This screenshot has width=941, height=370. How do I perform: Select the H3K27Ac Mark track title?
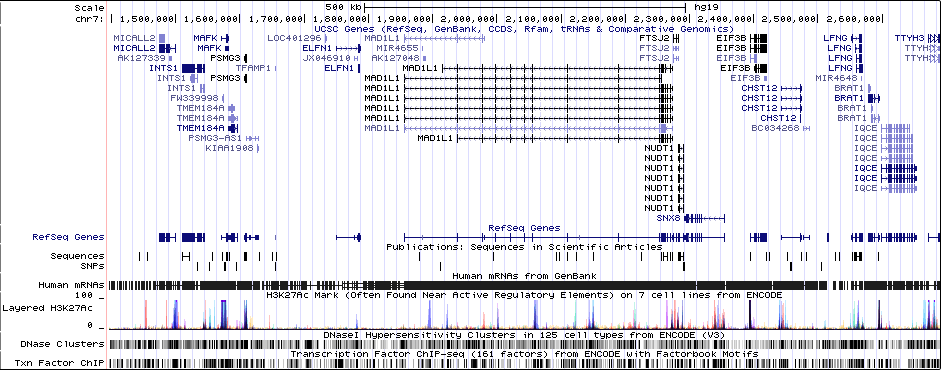[x=524, y=295]
